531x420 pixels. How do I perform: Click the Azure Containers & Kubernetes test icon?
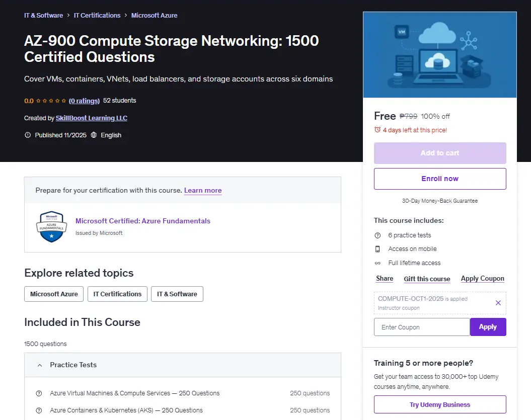point(39,410)
